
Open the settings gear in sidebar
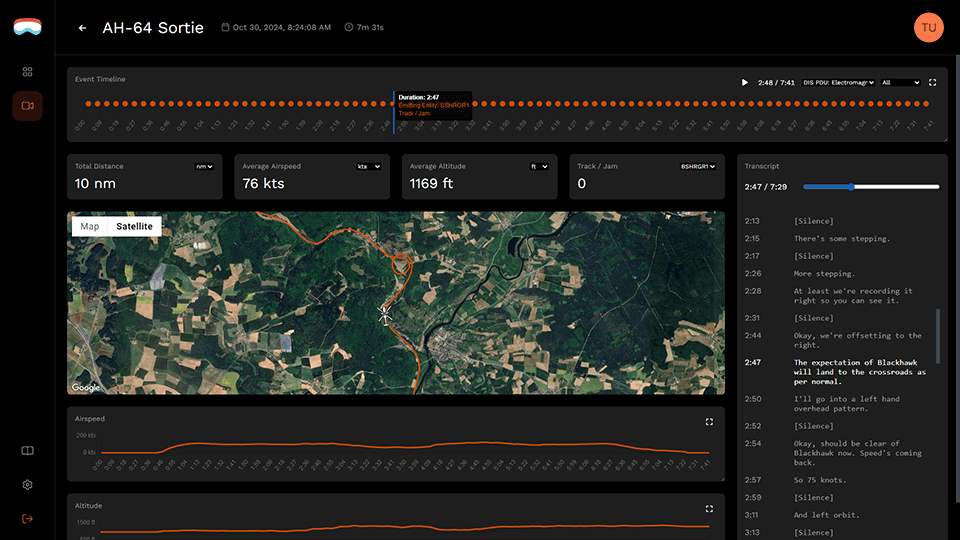click(x=28, y=485)
